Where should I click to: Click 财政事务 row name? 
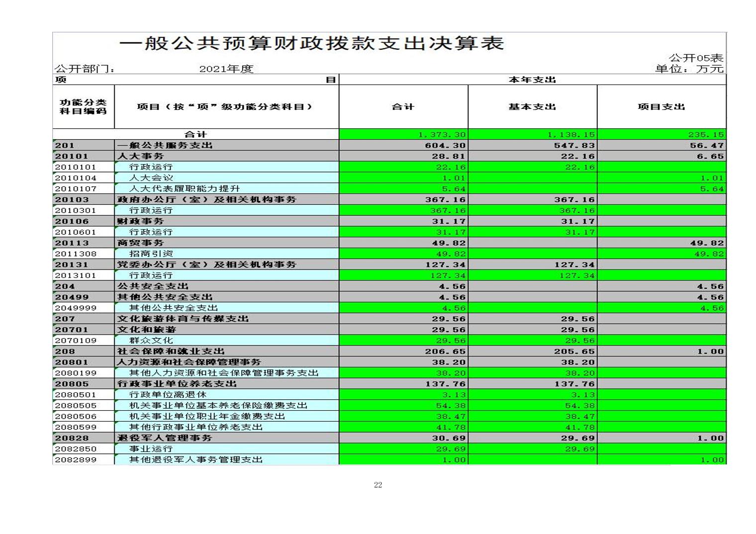[x=140, y=221]
